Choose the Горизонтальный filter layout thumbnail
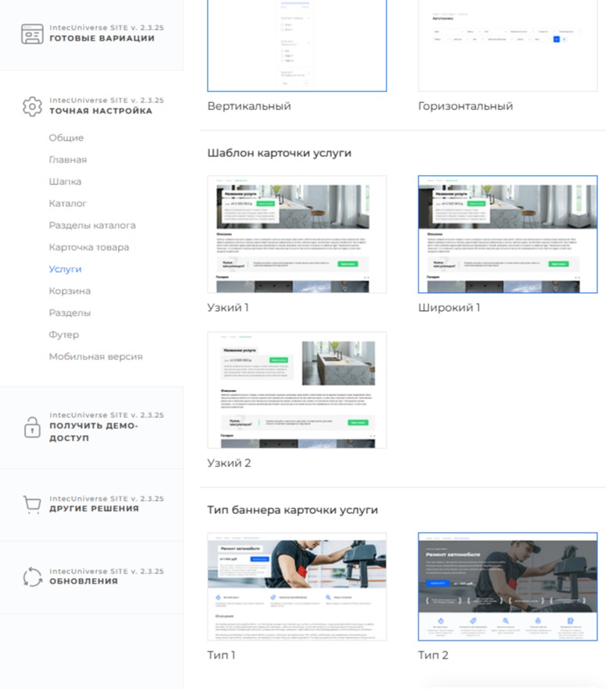616x689 pixels. (x=507, y=45)
